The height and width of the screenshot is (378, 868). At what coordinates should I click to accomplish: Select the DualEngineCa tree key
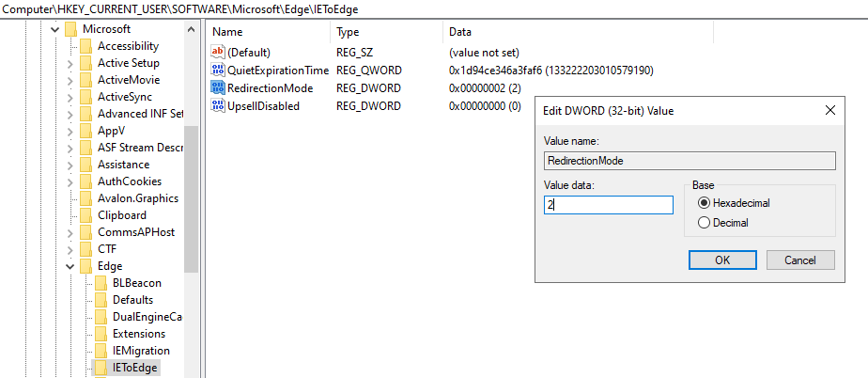tap(147, 317)
